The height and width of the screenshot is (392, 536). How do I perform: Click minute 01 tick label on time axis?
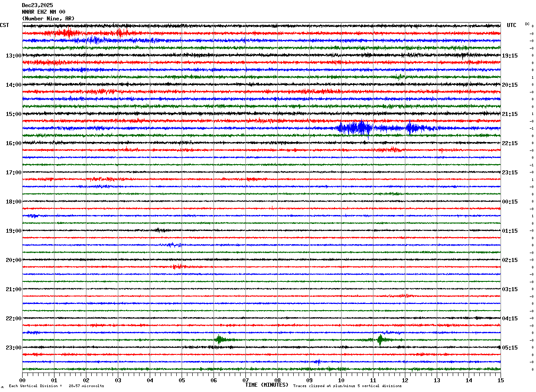tap(54, 380)
